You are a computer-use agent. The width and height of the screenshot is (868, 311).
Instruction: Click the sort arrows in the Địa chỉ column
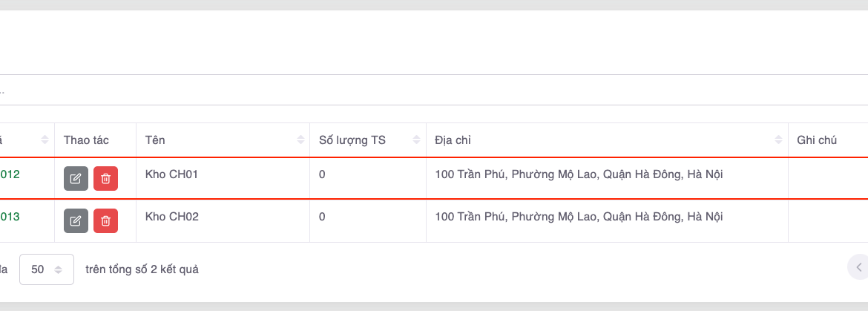click(778, 140)
